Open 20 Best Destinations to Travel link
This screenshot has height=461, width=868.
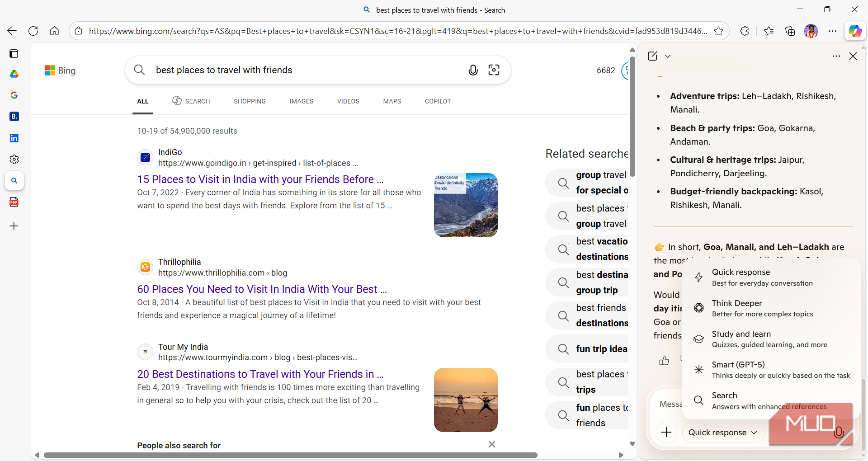pos(260,374)
